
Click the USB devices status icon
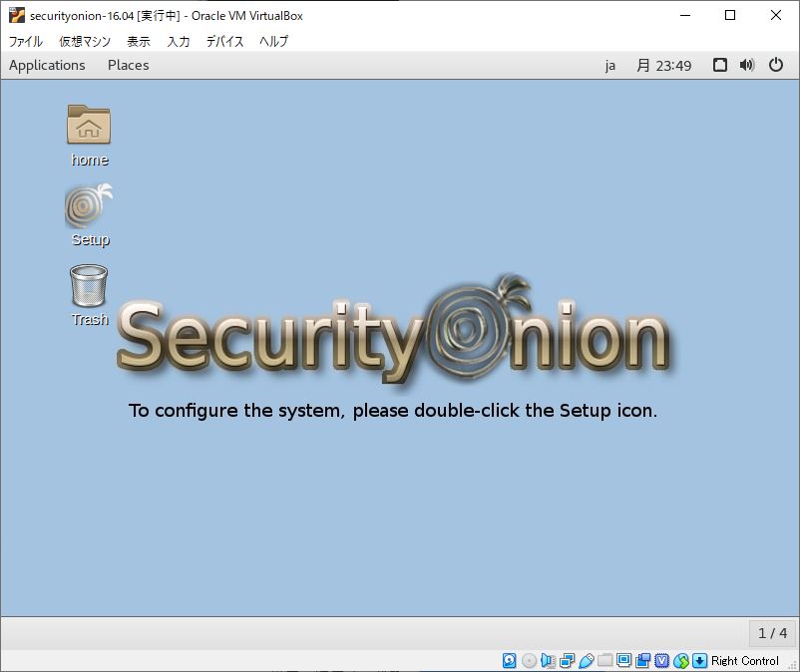(587, 661)
